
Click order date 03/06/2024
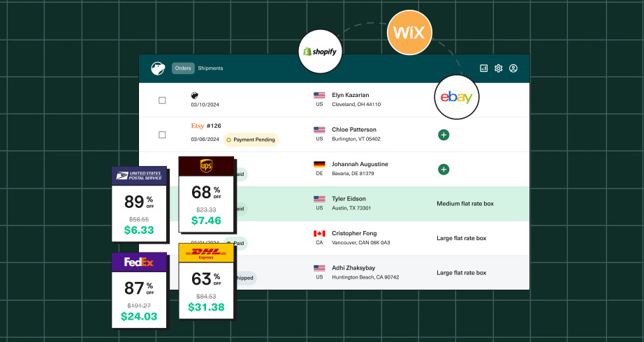point(205,139)
